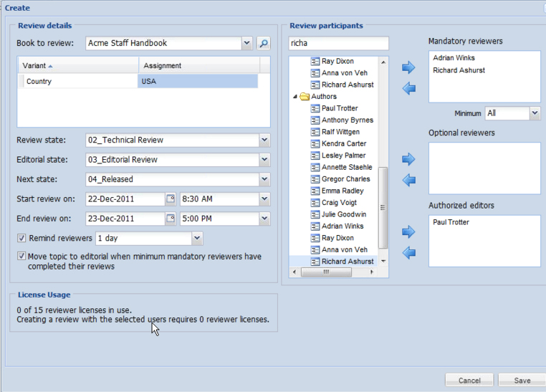Screen dimensions: 546x392
Task: Select the USA assignment cell
Action: click(x=198, y=81)
